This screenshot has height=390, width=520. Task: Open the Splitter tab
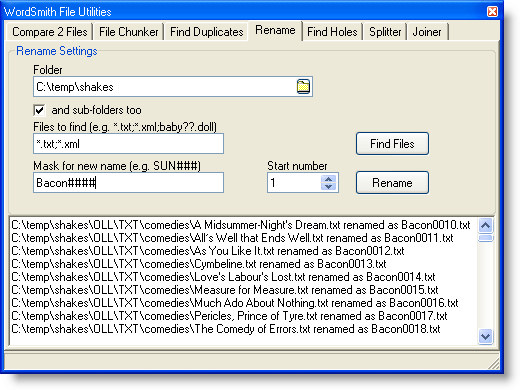[385, 32]
